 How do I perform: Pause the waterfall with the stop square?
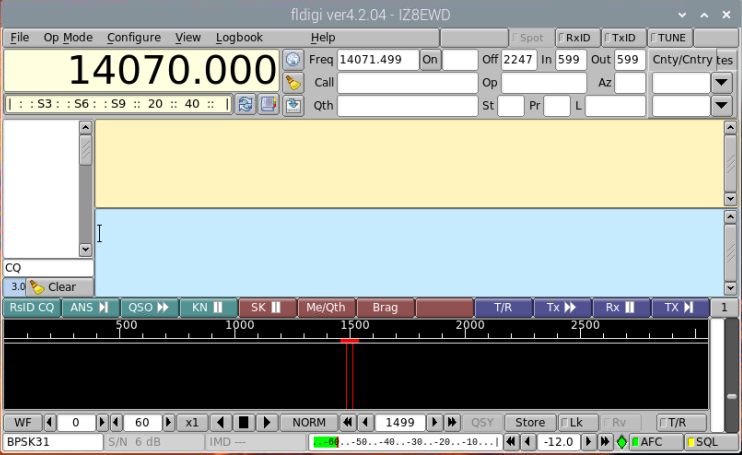pyautogui.click(x=244, y=422)
